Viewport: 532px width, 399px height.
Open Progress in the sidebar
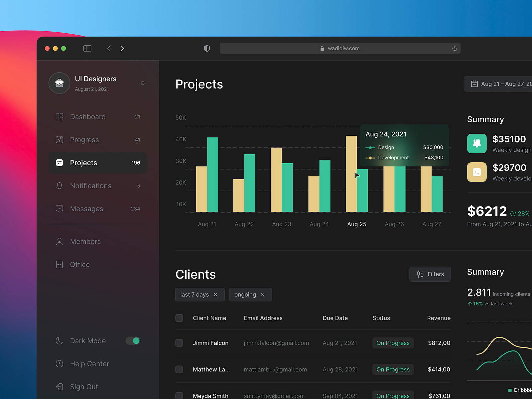[x=98, y=140]
